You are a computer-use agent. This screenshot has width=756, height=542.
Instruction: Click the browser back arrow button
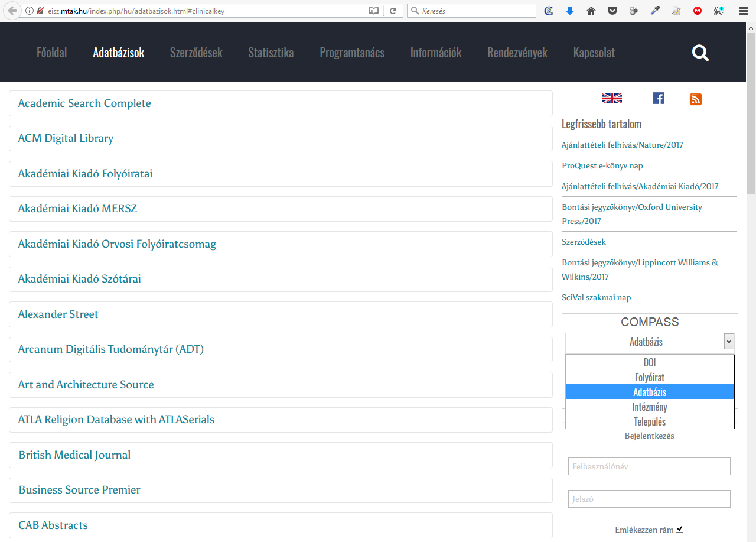click(x=12, y=11)
